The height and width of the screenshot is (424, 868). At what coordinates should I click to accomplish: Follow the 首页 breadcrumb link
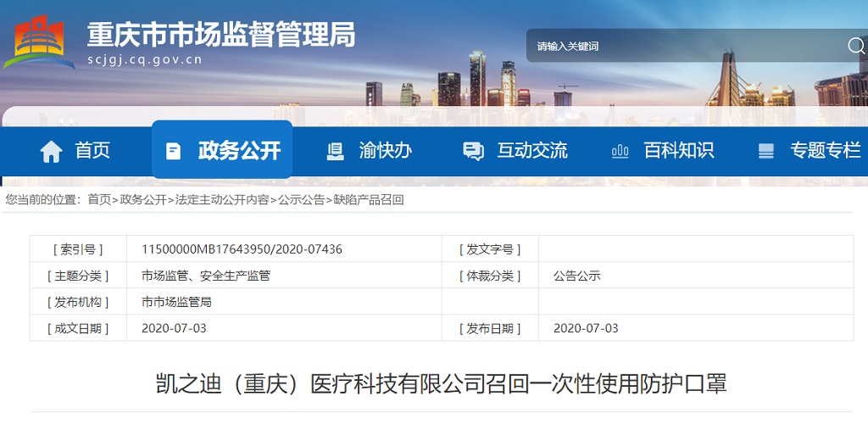tap(99, 200)
